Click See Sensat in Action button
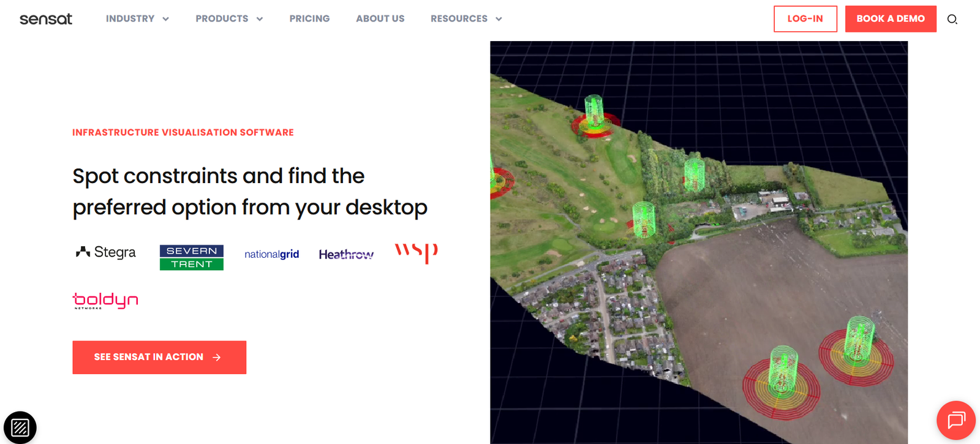The height and width of the screenshot is (444, 980). [159, 357]
